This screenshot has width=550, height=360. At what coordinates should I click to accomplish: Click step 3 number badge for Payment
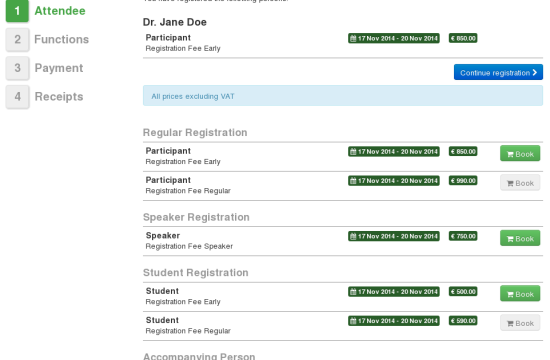(x=17, y=68)
